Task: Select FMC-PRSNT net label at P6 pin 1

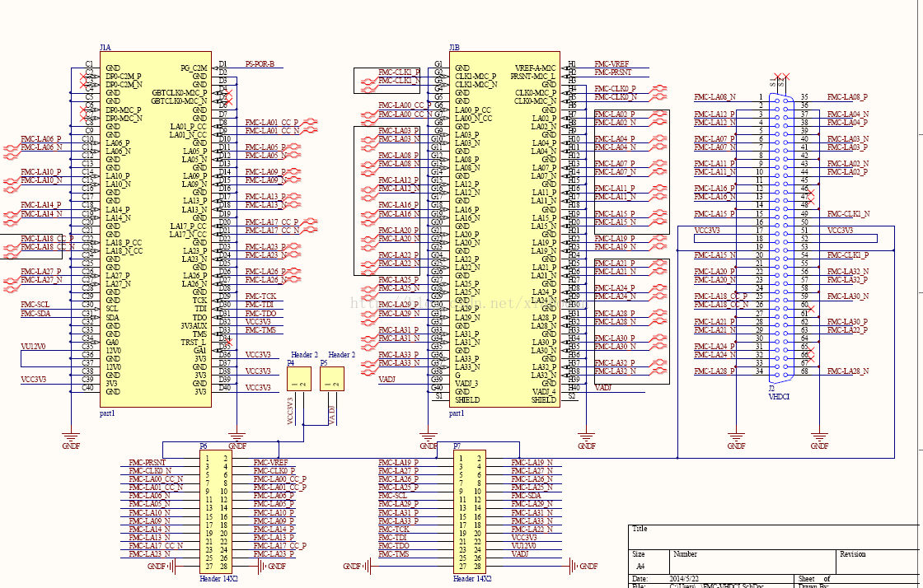Action: coord(148,463)
